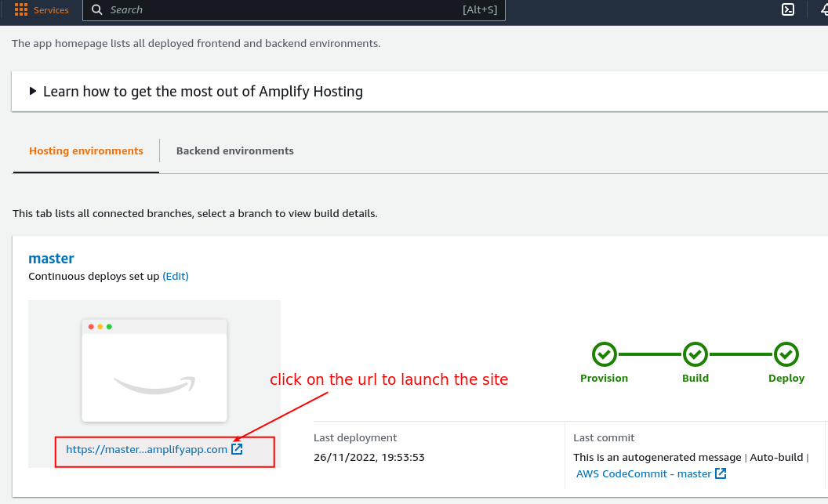The image size is (828, 504).
Task: Click the Build step label
Action: click(x=695, y=379)
